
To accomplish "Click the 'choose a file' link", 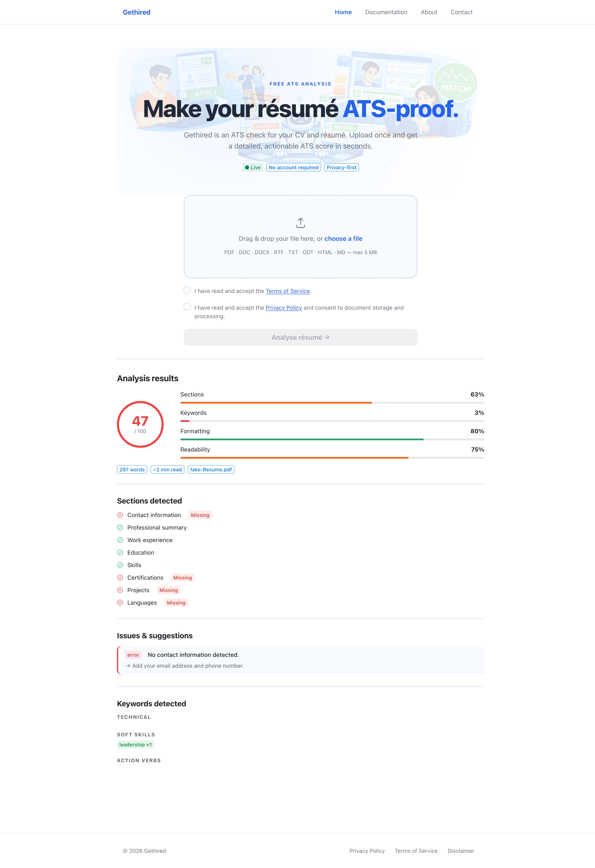I will [x=343, y=239].
